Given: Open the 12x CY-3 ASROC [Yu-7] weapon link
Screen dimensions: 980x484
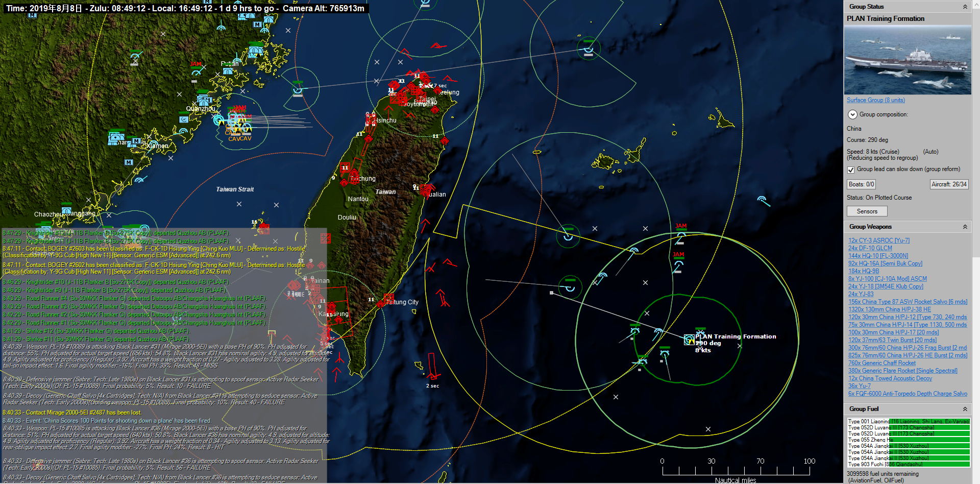Looking at the screenshot, I should pyautogui.click(x=879, y=240).
